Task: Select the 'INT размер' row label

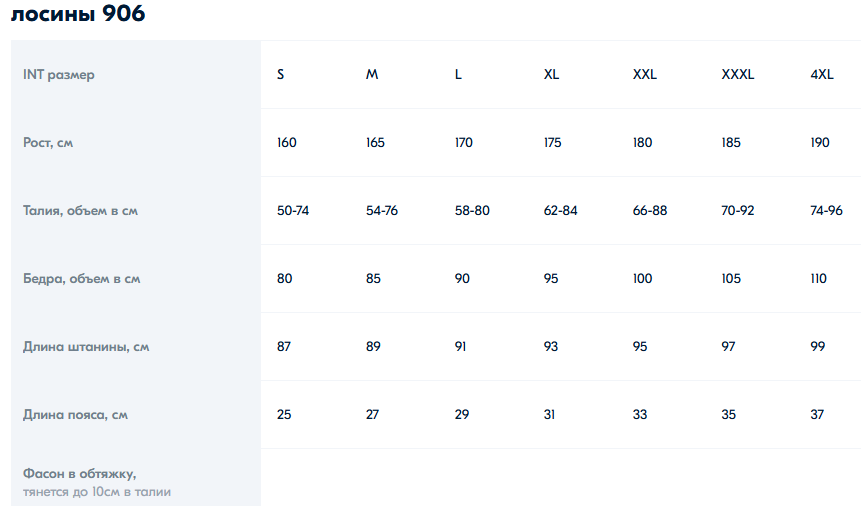Action: [x=59, y=75]
